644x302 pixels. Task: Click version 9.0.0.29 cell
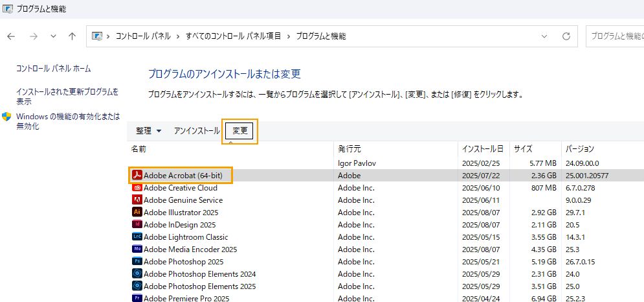(x=577, y=200)
